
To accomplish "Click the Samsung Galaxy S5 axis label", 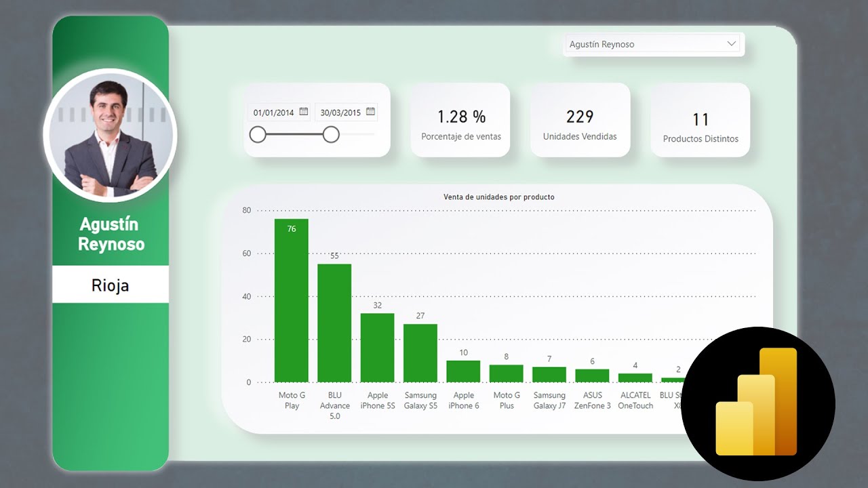I will pyautogui.click(x=420, y=401).
